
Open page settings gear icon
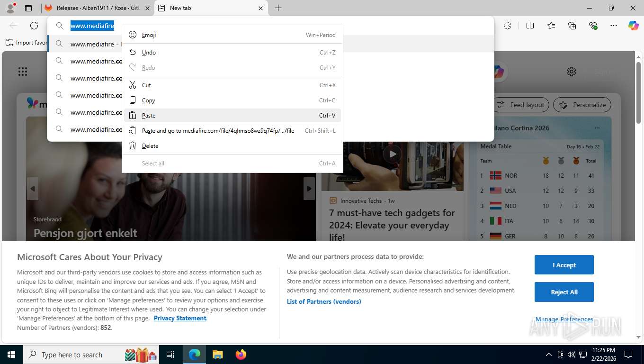[x=572, y=72]
